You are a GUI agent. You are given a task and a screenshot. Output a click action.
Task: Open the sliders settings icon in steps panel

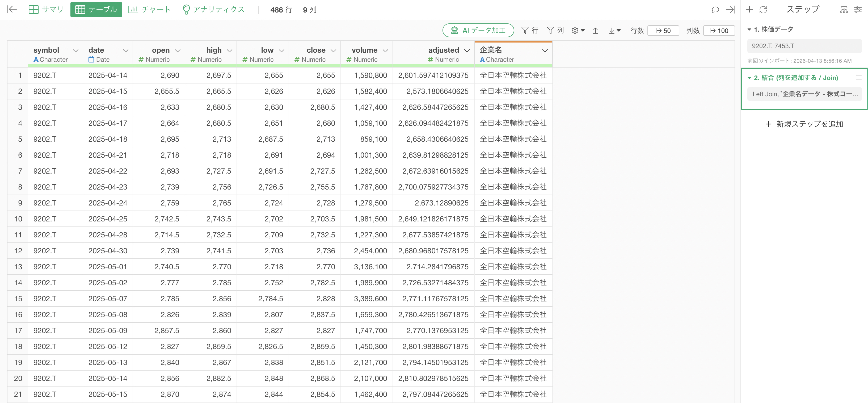pyautogui.click(x=858, y=9)
